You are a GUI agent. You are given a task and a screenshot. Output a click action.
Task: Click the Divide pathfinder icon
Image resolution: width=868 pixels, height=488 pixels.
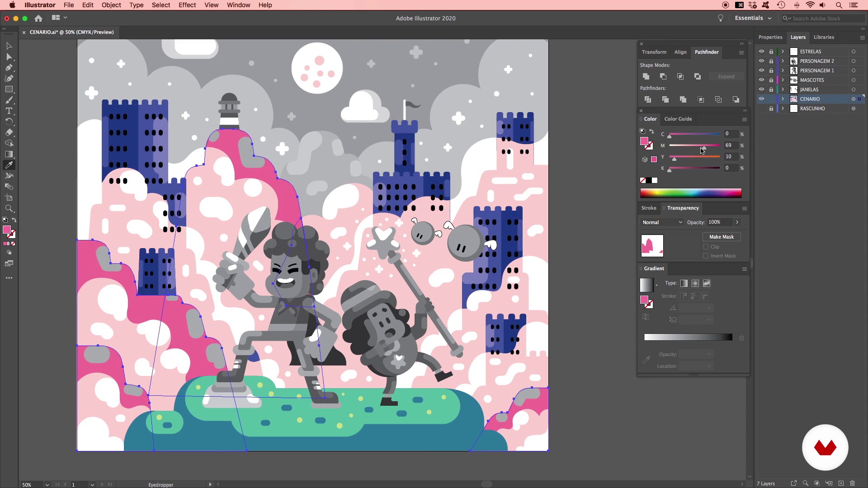(x=648, y=99)
